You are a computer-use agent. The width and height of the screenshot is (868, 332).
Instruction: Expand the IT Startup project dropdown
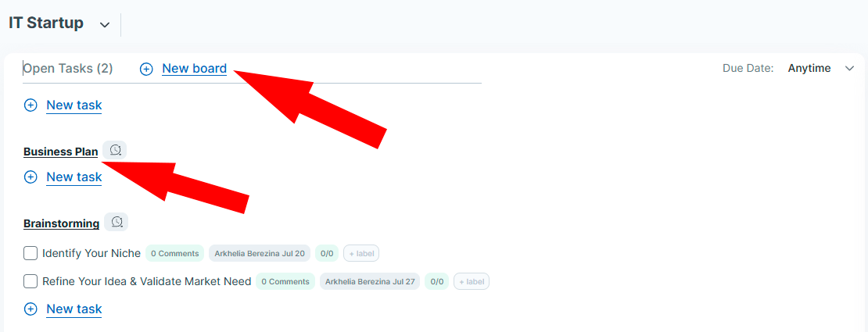[104, 25]
